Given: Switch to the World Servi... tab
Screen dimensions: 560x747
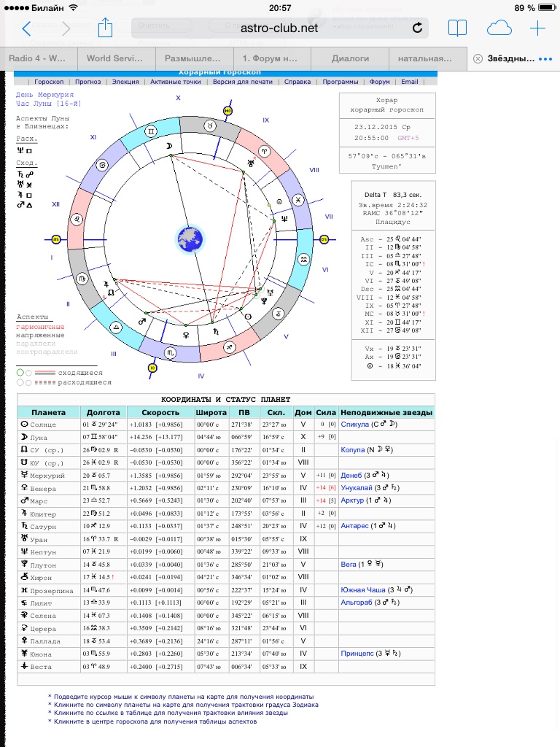Looking at the screenshot, I should (114, 58).
